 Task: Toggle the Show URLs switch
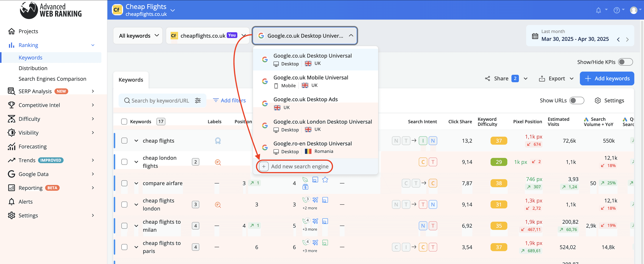pos(577,100)
